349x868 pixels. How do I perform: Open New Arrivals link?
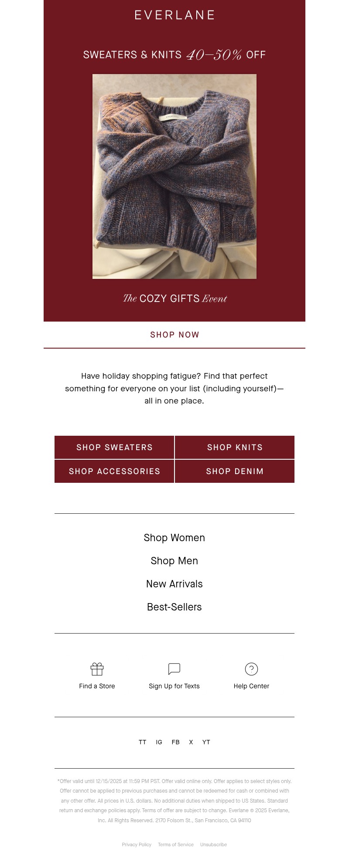point(174,584)
